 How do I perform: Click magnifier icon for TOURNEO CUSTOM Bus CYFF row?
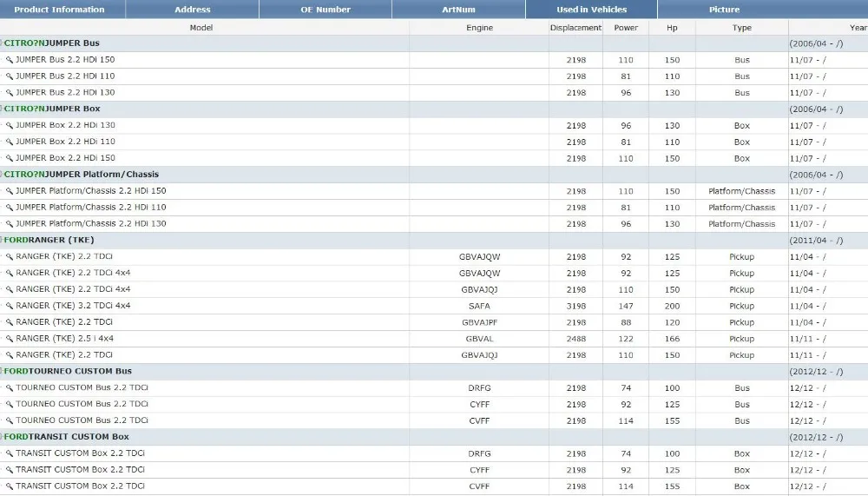tap(10, 404)
